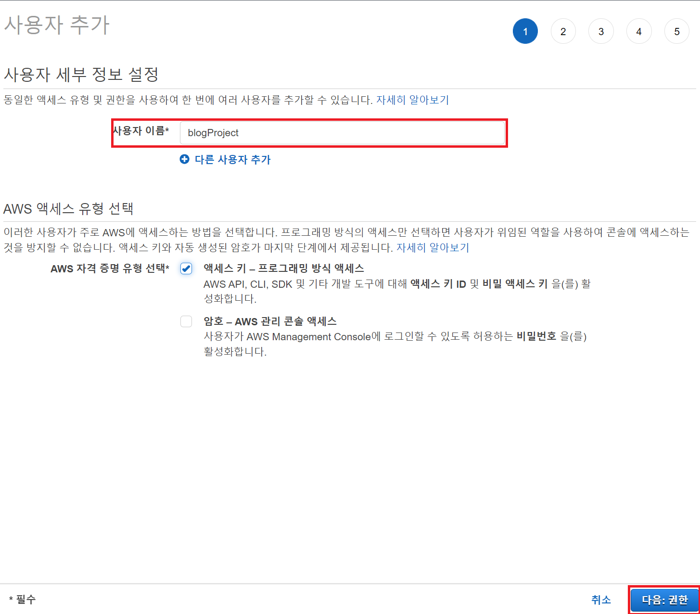This screenshot has width=700, height=614.
Task: Go to wizard step 5 circle
Action: (677, 31)
